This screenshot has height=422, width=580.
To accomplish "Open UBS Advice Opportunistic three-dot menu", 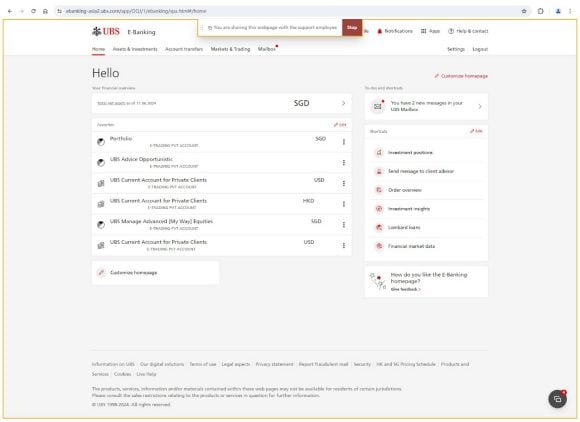I will coord(344,163).
